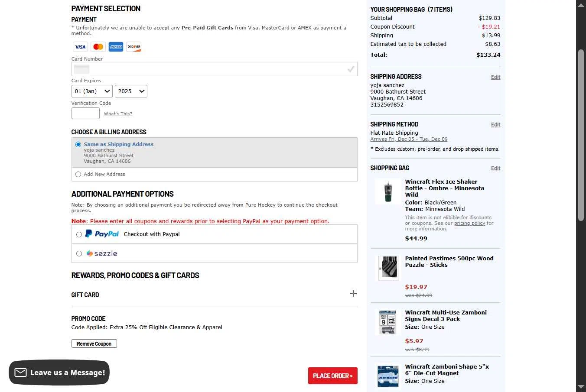Image resolution: width=586 pixels, height=392 pixels.
Task: Edit the Shipping Method
Action: [x=495, y=125]
